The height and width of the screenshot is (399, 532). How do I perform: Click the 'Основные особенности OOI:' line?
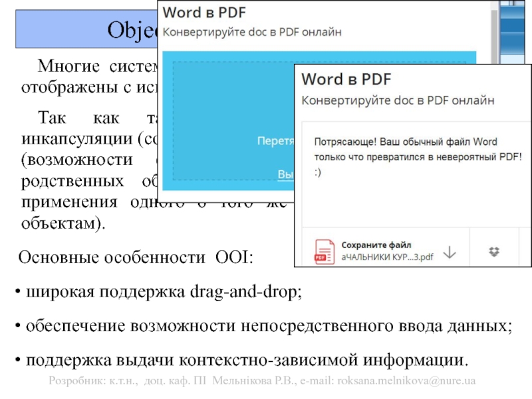click(x=136, y=257)
